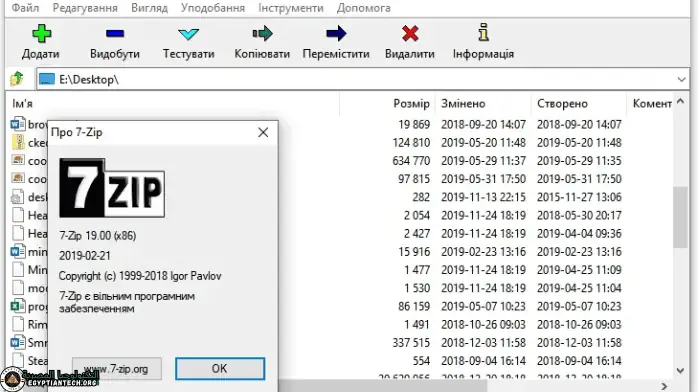Screen dimensions: 698x392
Task: Click the icon beside 'des' file
Action: (x=18, y=197)
